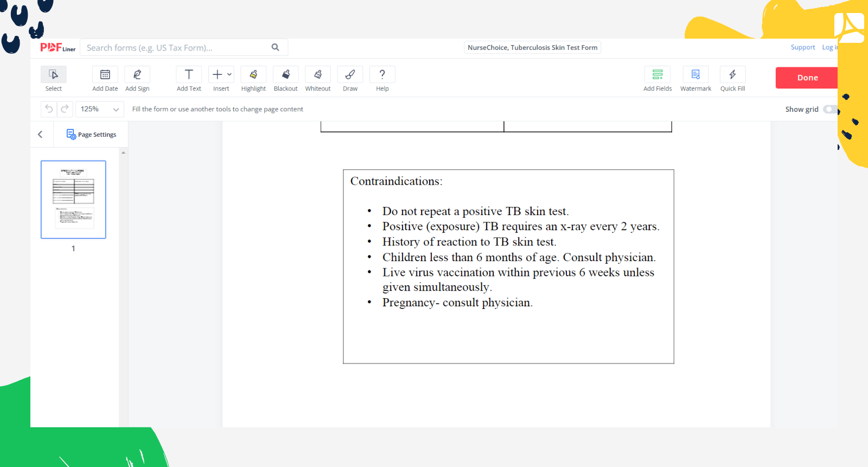Click the red Done button
Screen dimensions: 868x467
(807, 78)
